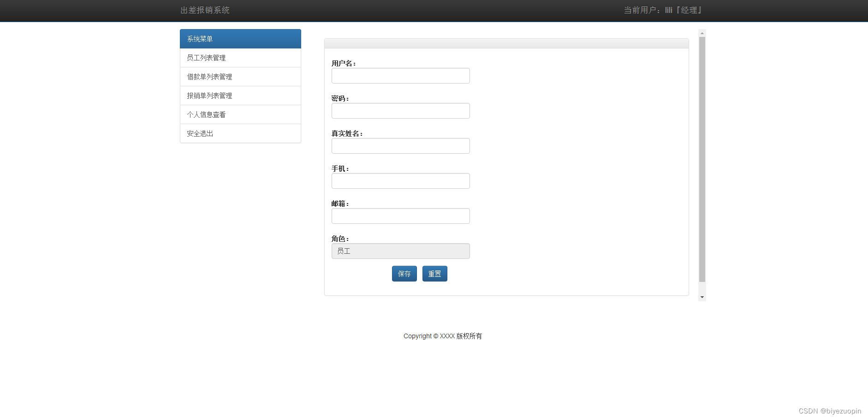This screenshot has height=419, width=868.
Task: Focus the 密码 input field
Action: [400, 111]
